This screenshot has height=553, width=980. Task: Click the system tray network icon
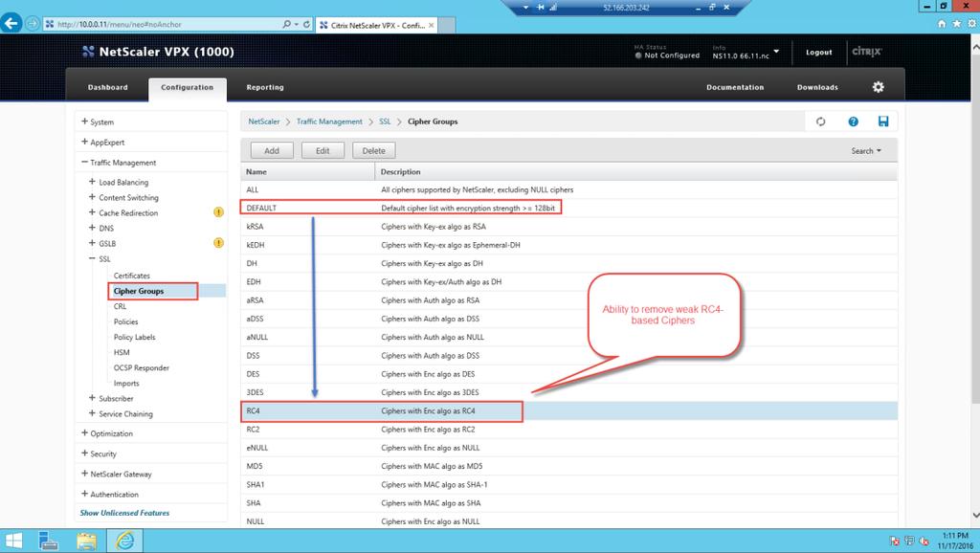pos(909,542)
